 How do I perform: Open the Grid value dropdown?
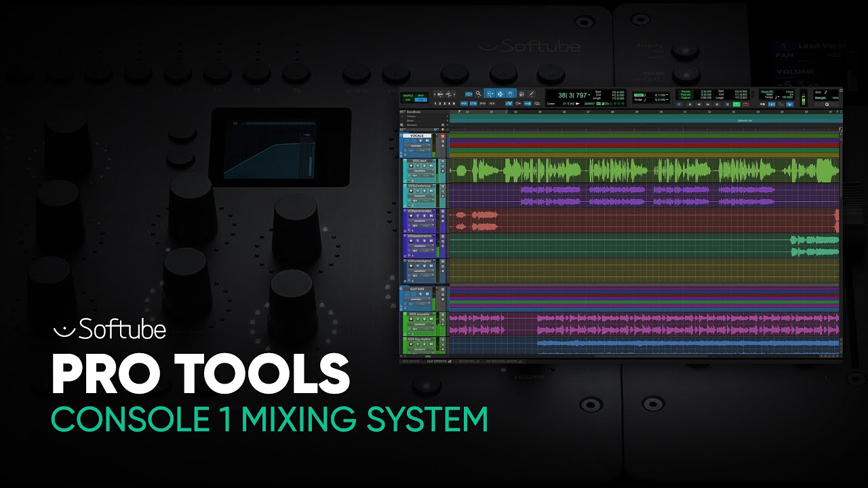click(667, 95)
